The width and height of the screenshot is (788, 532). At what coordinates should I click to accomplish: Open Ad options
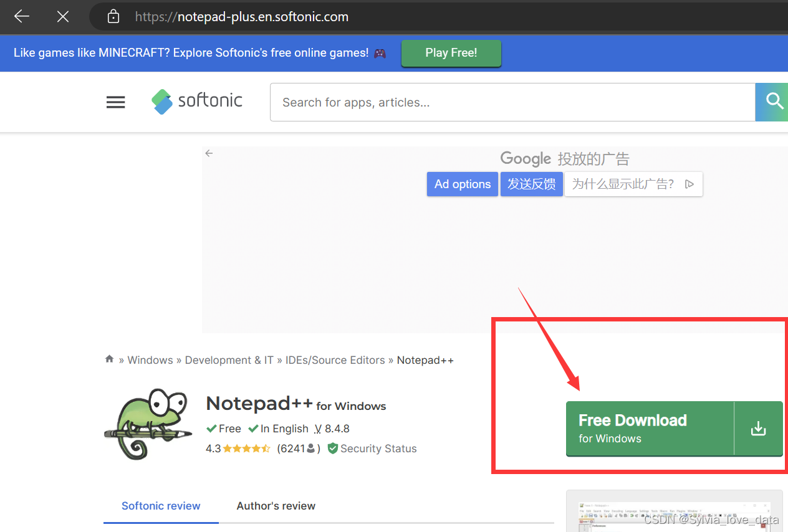[x=463, y=184]
